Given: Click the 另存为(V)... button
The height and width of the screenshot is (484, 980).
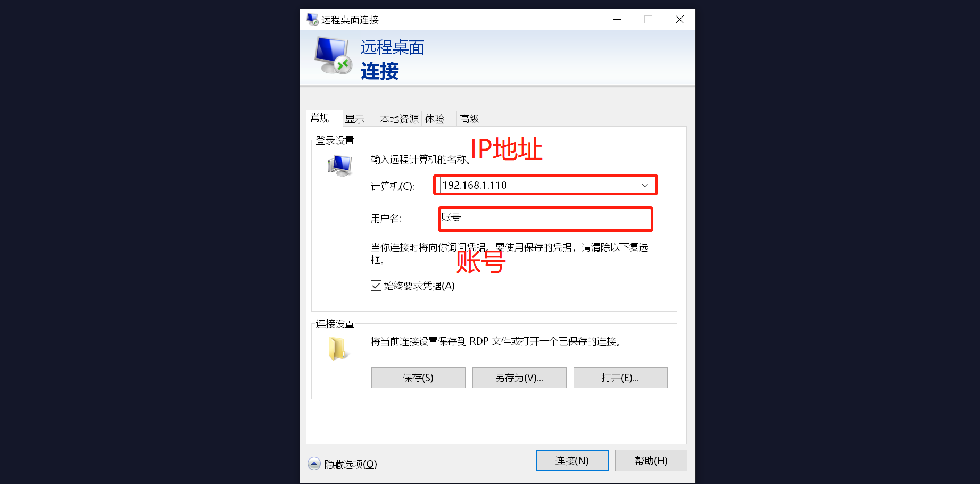Looking at the screenshot, I should 519,378.
